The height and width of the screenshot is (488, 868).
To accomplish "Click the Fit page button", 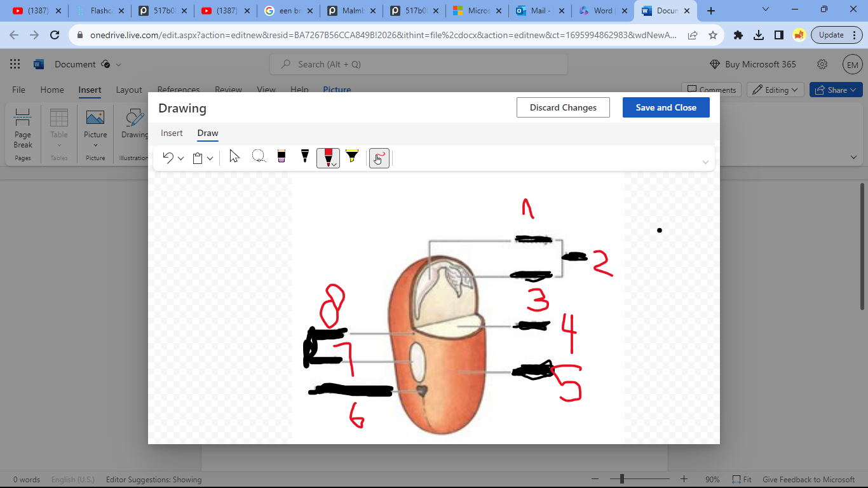I will pyautogui.click(x=742, y=480).
